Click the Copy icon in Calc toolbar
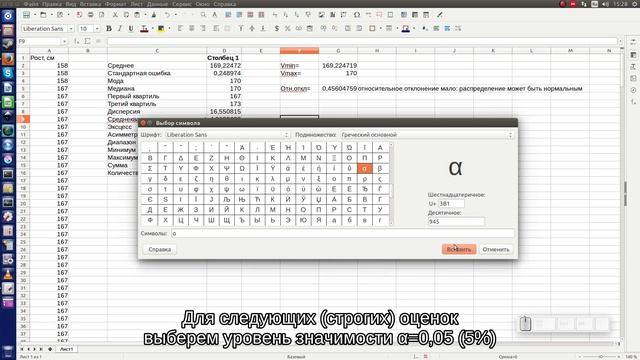 (x=126, y=15)
